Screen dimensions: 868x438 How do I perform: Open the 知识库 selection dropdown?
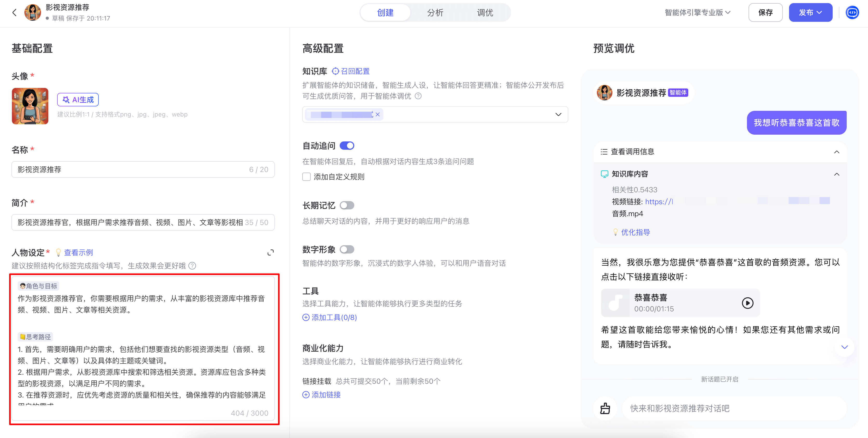[558, 114]
